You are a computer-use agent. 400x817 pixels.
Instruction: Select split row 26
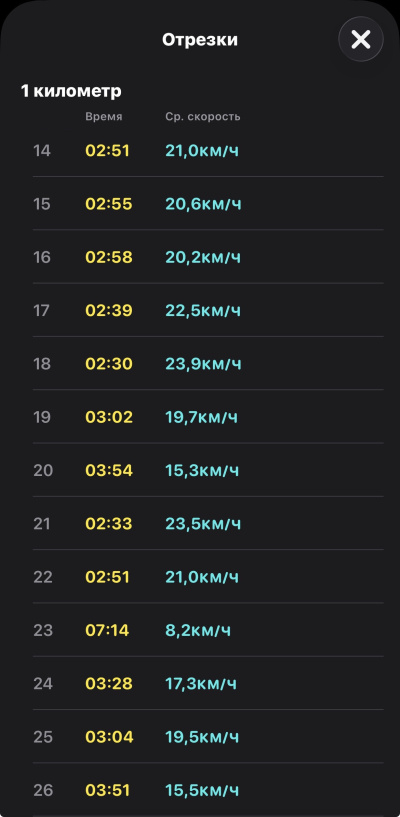coord(208,790)
